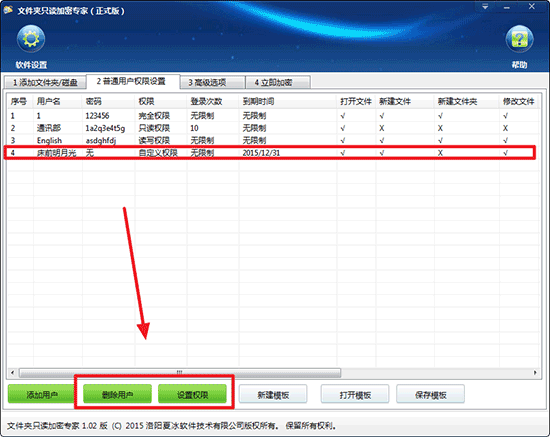Click password cell asdghfdj
The image size is (550, 437).
click(100, 141)
